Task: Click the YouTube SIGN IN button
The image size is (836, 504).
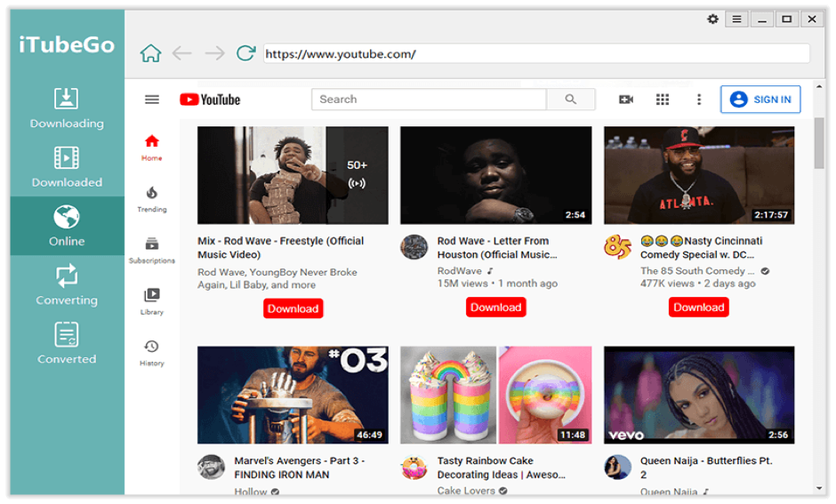Action: coord(760,100)
